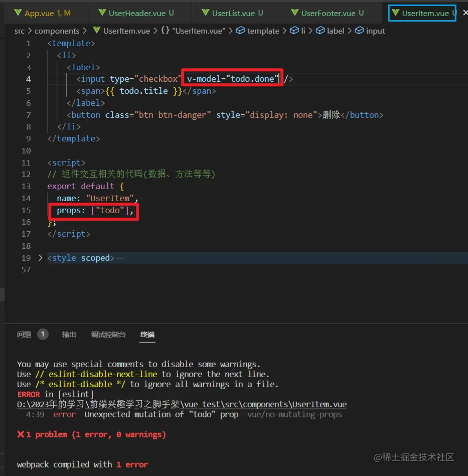Click style="display: none" on line 7

[x=266, y=115]
